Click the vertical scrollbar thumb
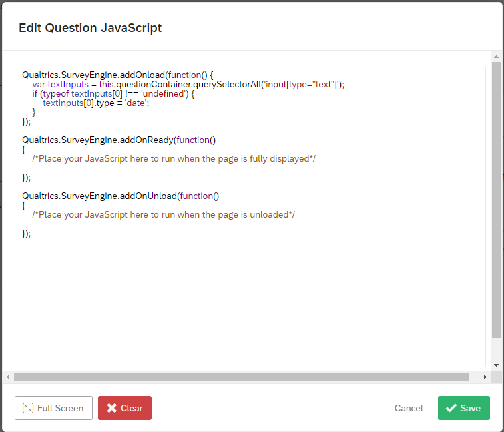The image size is (504, 432). pos(496,200)
